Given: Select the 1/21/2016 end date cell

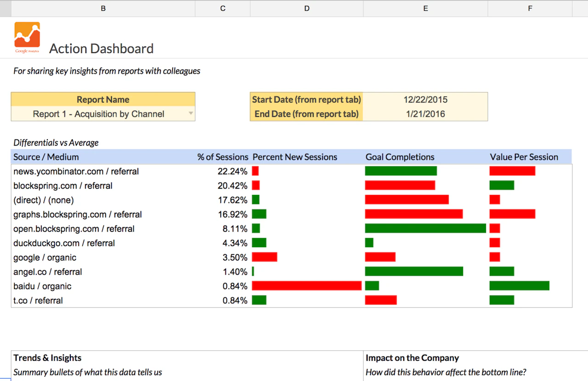Looking at the screenshot, I should [x=425, y=114].
